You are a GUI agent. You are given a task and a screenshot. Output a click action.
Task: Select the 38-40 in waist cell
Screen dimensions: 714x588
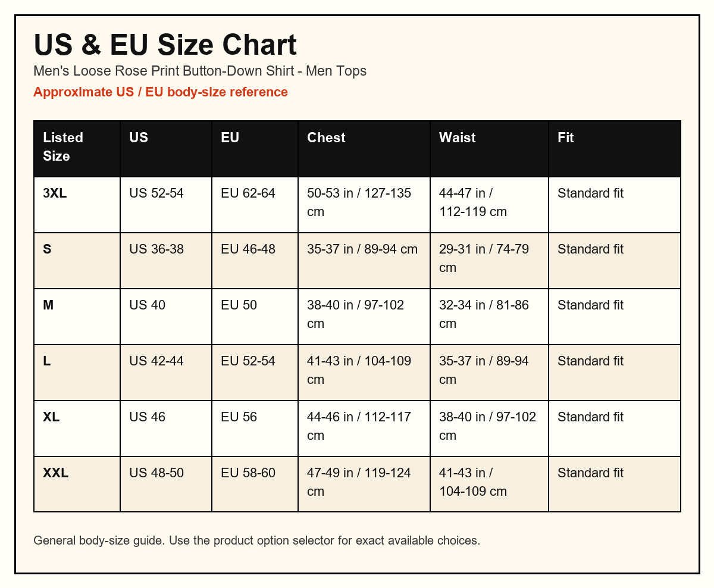(x=489, y=429)
